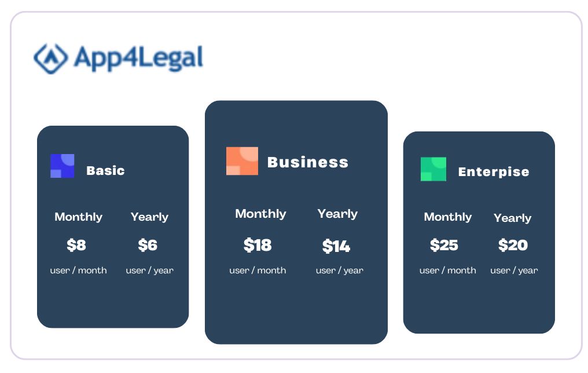This screenshot has height=373, width=588.
Task: Choose Monthly billing in Basic plan
Action: tap(78, 217)
